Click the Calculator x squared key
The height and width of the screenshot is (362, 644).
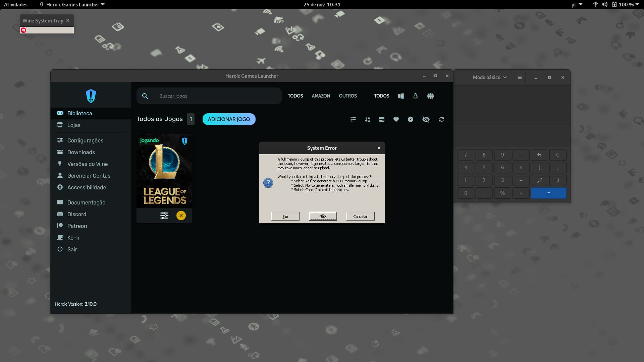(539, 180)
